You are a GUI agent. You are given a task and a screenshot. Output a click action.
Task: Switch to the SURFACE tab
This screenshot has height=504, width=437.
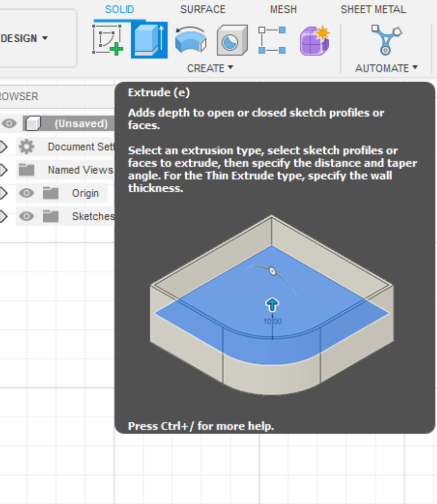pos(203,9)
